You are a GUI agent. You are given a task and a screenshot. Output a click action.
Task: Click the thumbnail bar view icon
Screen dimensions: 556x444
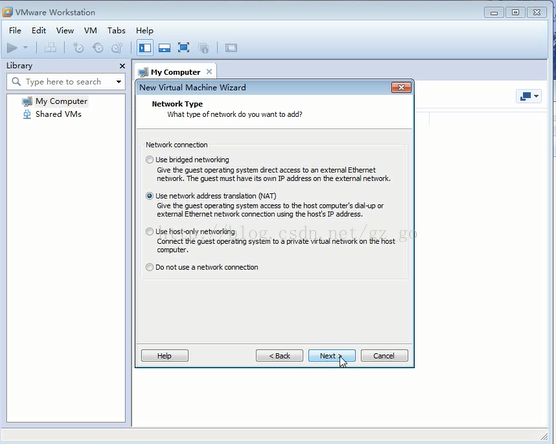164,48
